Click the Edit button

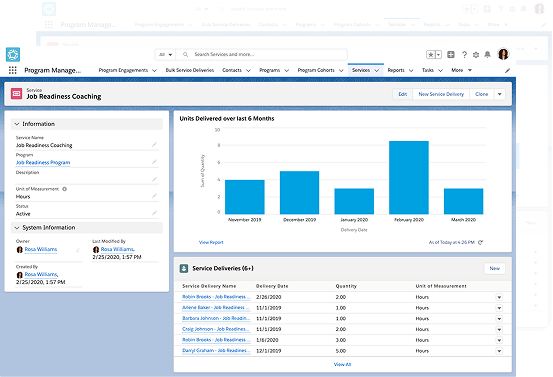coord(402,94)
